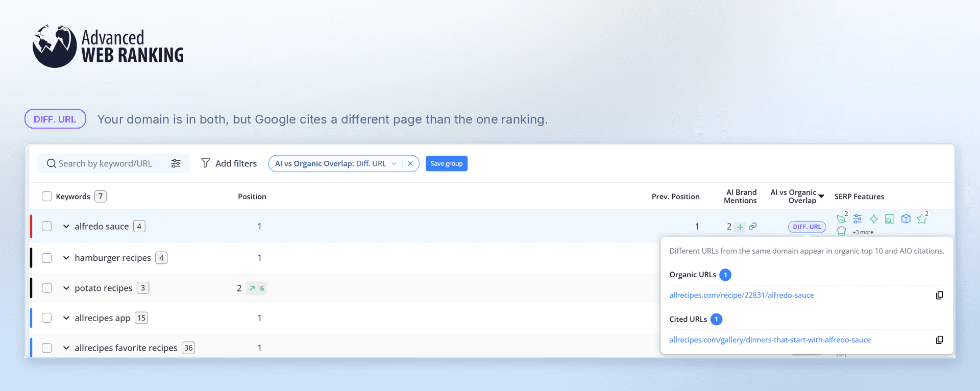The height and width of the screenshot is (391, 980).
Task: Expand the potato recipes keyword group
Action: [66, 288]
